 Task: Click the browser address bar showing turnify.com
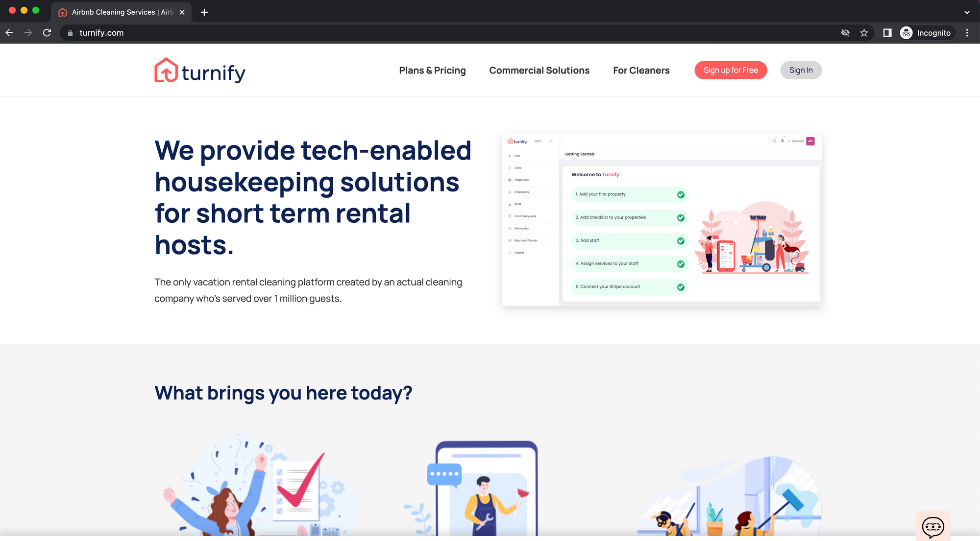coord(101,33)
